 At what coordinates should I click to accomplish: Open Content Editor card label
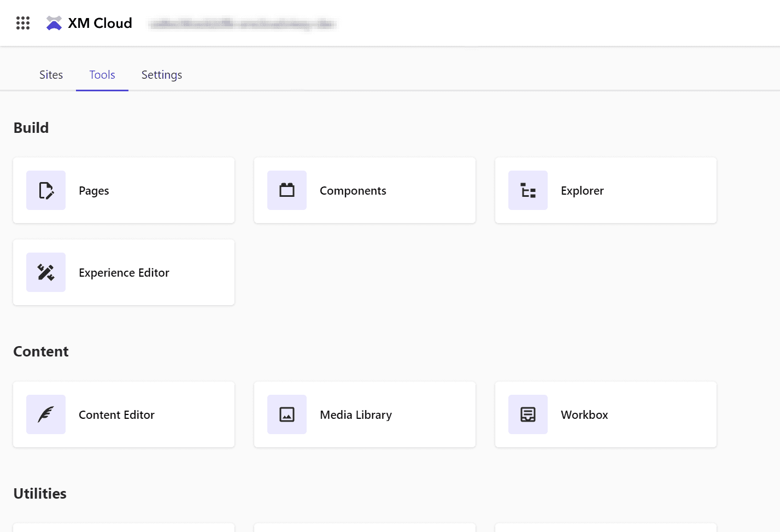tap(116, 415)
